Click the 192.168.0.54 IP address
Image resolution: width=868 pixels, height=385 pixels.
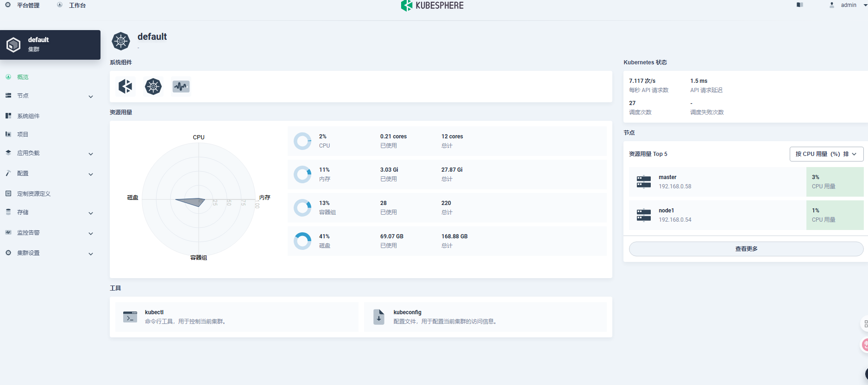675,220
